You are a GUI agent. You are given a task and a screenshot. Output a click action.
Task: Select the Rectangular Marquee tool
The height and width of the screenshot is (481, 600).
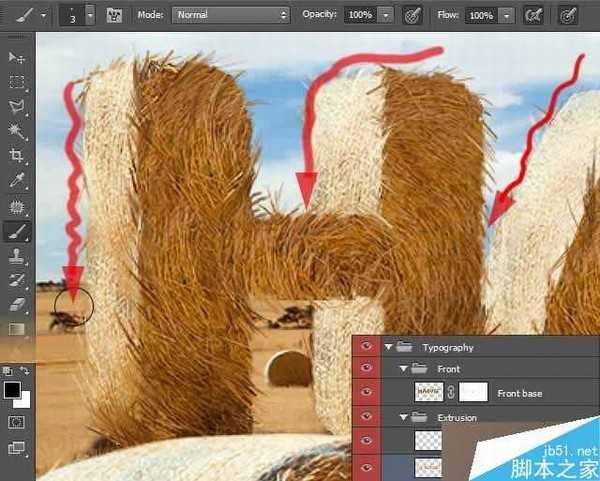point(17,83)
